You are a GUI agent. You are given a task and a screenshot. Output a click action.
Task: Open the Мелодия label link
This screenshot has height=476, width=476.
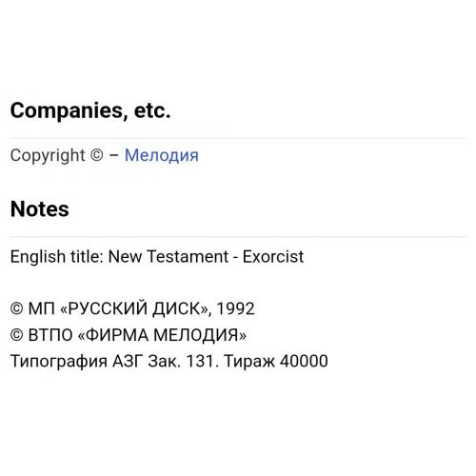pyautogui.click(x=161, y=155)
